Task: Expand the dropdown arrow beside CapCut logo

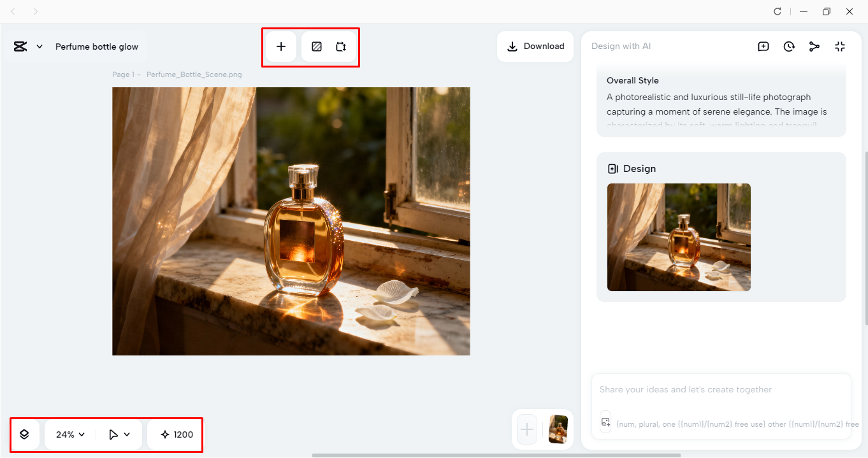Action: pyautogui.click(x=40, y=47)
